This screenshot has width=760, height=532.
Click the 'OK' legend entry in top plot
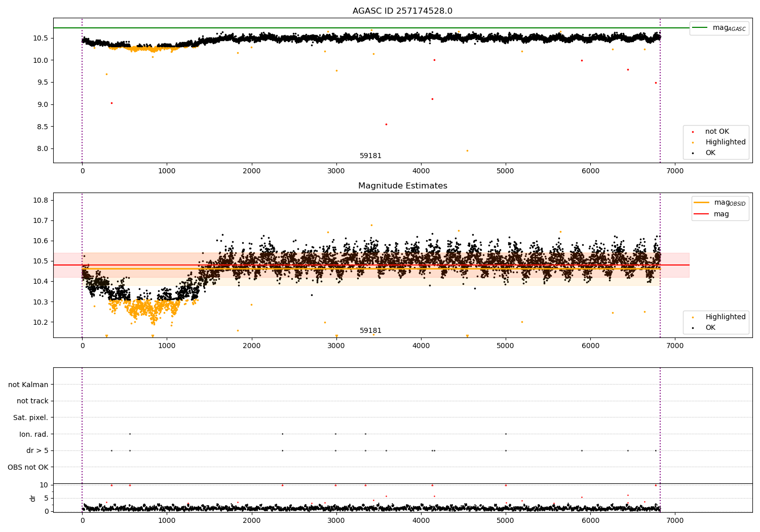(x=710, y=153)
